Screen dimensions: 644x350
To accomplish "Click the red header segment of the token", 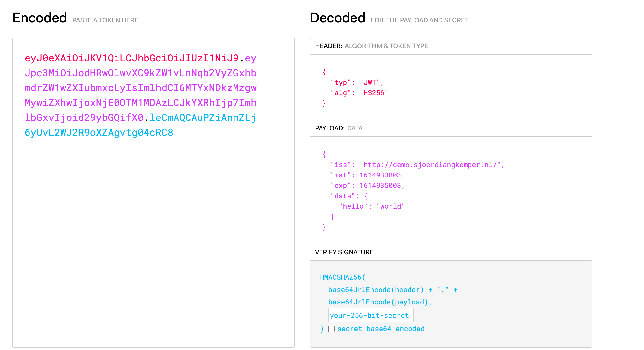I will [131, 58].
